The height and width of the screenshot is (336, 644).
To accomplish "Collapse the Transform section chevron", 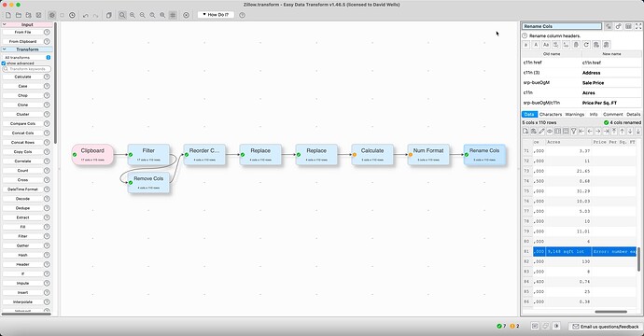I will (4, 49).
